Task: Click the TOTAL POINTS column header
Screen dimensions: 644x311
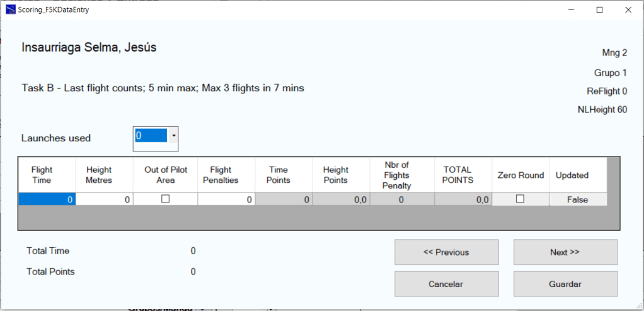Action: [x=458, y=175]
